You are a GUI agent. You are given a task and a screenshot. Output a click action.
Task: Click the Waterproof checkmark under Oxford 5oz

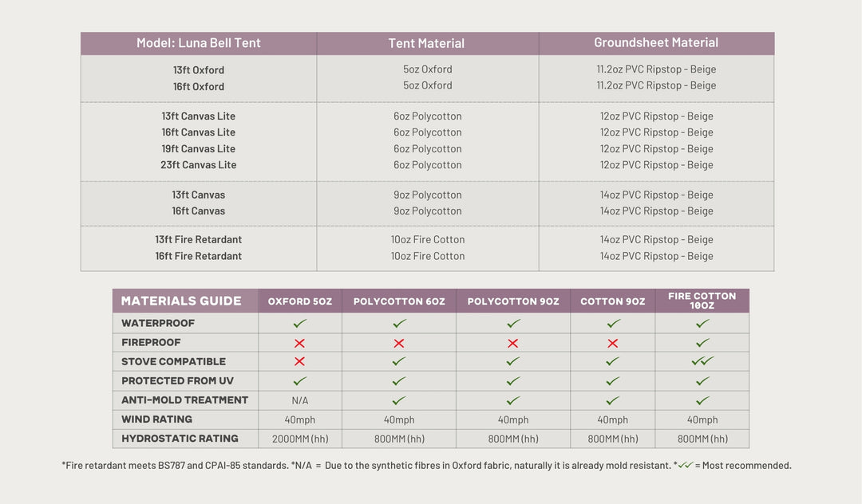coord(300,324)
